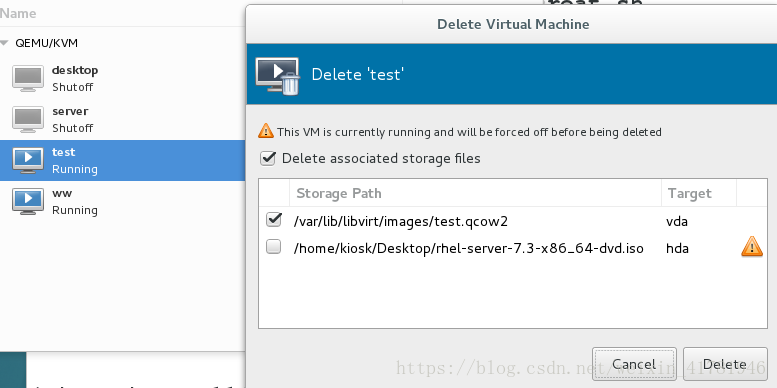Screen dimensions: 777x388
Task: Click the warning icon in the hda row
Action: 752,247
